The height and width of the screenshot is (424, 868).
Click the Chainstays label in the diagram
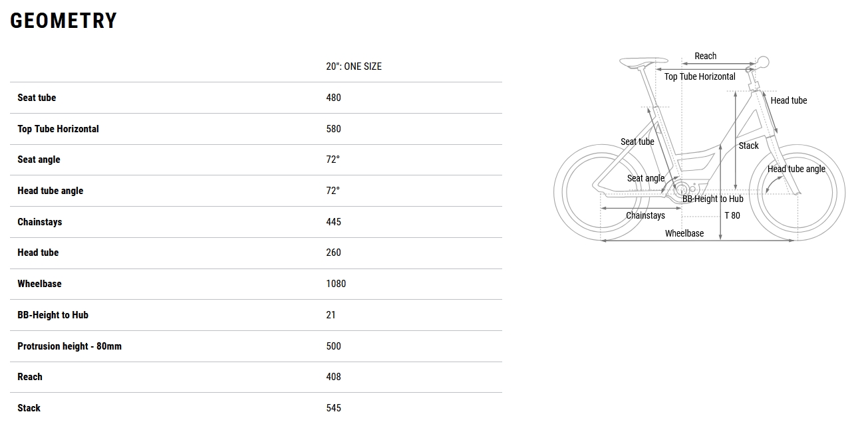point(645,215)
